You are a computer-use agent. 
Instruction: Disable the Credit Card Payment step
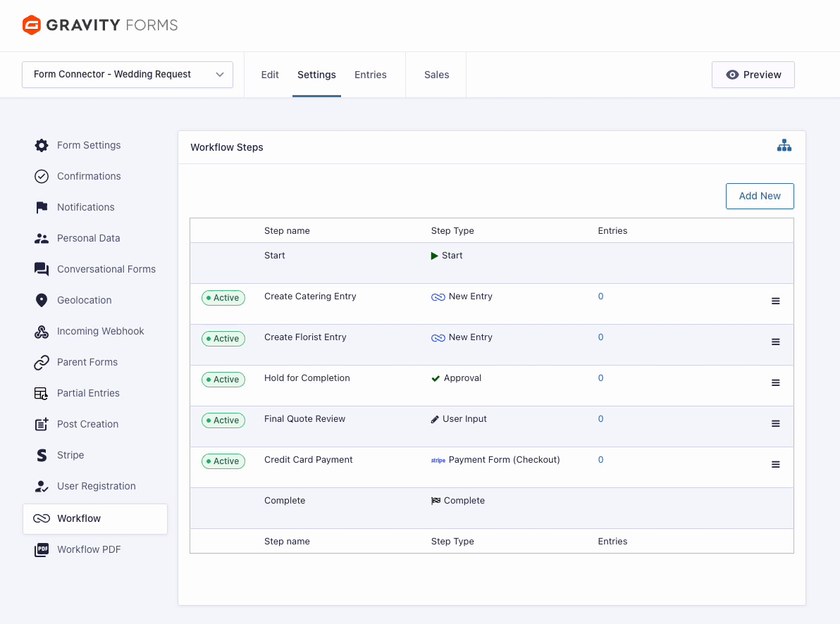[x=223, y=461]
